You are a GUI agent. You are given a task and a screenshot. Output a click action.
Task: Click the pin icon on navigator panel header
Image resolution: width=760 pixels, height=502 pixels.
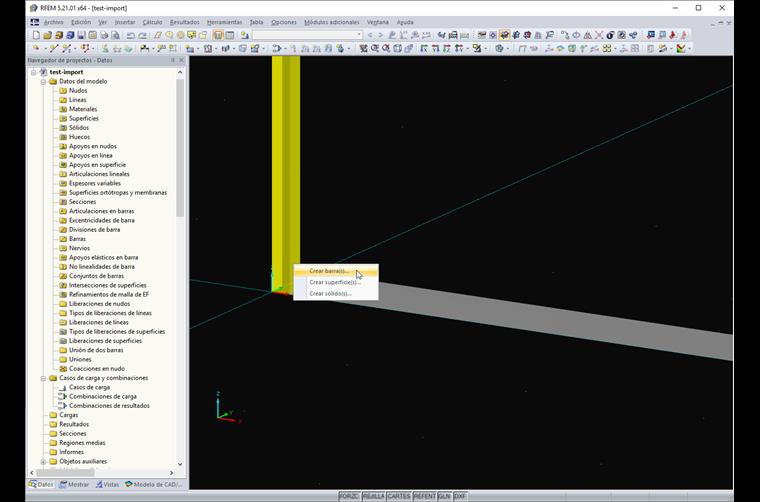point(173,60)
